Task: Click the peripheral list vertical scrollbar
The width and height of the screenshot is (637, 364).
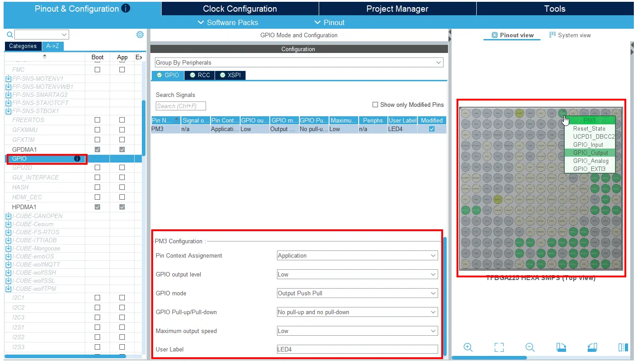Action: (x=144, y=128)
